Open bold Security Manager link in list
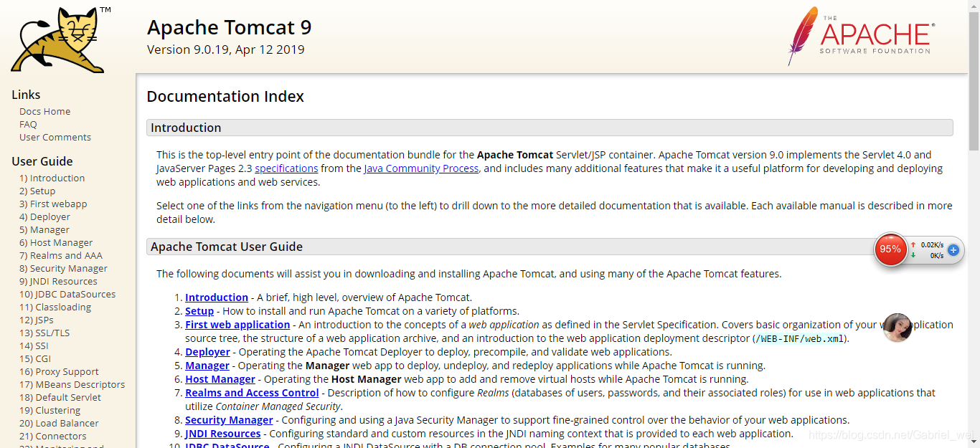 tap(229, 420)
